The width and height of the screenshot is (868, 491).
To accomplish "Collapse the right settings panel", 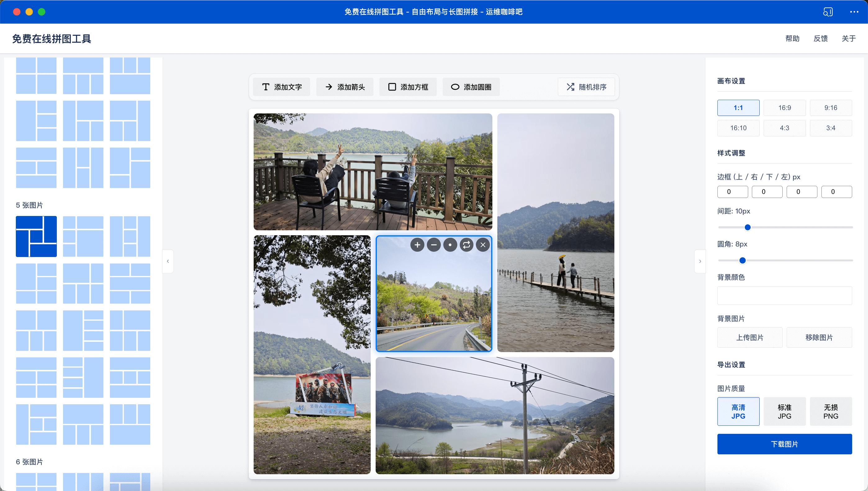I will click(x=700, y=261).
